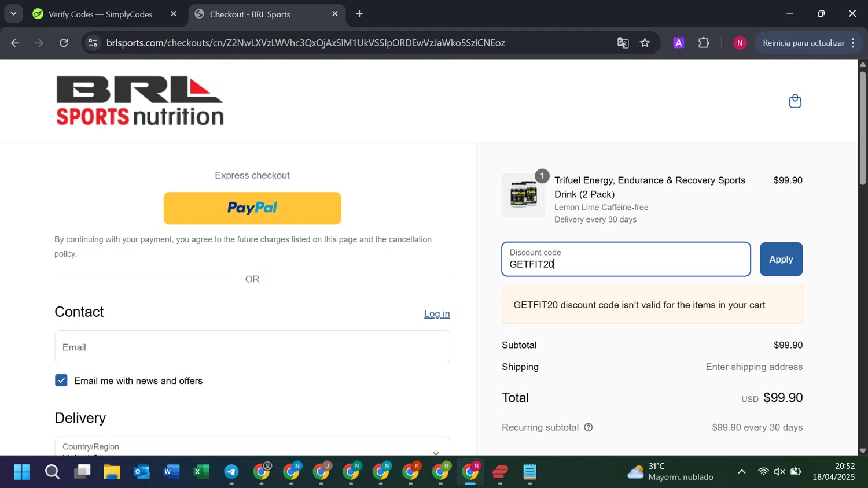Screen dimensions: 868x488
Task: Click the Express checkout heading
Action: coord(252,175)
